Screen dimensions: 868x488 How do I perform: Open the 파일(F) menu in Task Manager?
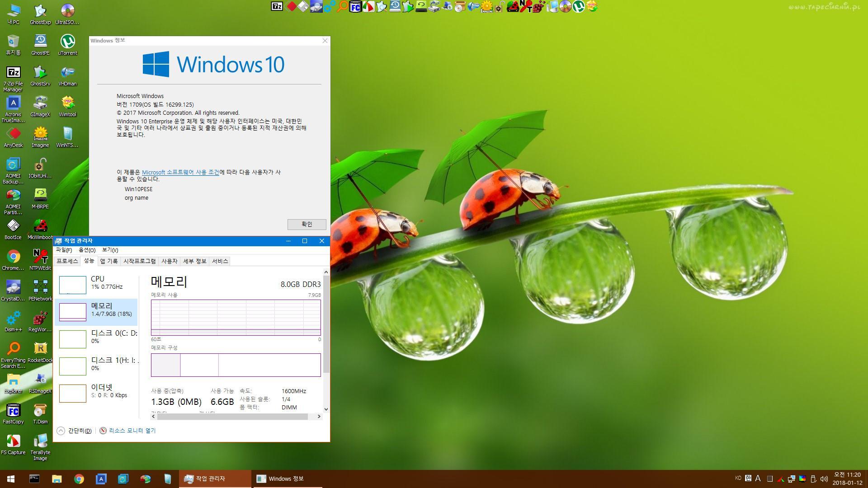click(64, 250)
